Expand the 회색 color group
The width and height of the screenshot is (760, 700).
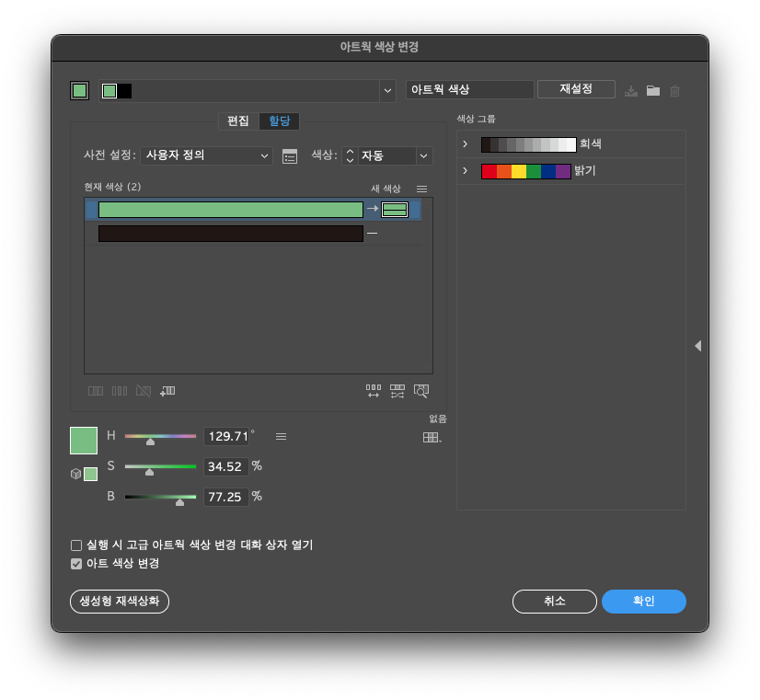465,143
